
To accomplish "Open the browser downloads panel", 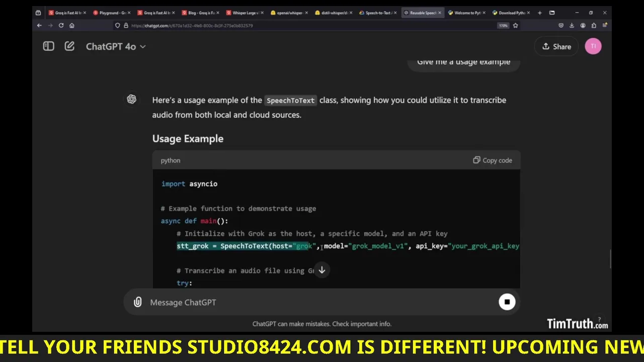I will (x=572, y=26).
